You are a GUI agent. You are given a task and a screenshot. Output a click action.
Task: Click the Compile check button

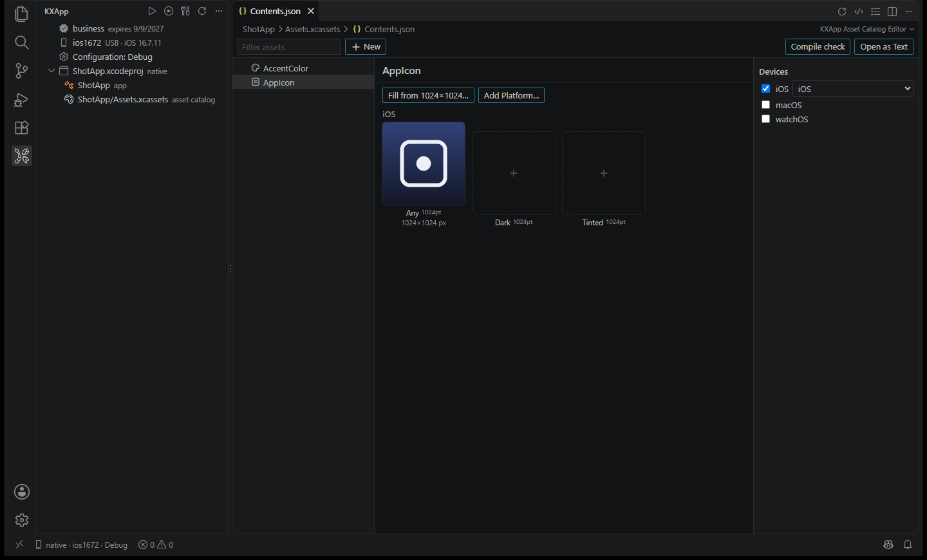818,47
